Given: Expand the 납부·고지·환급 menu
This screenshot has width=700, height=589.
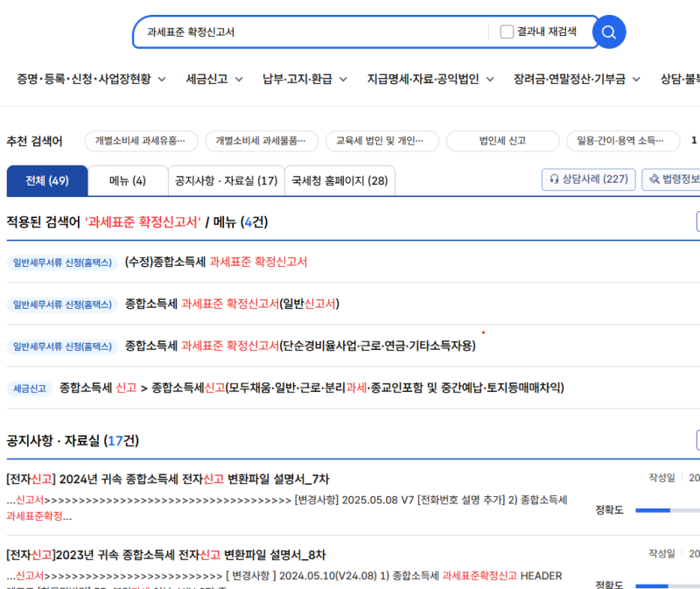Looking at the screenshot, I should pyautogui.click(x=304, y=79).
